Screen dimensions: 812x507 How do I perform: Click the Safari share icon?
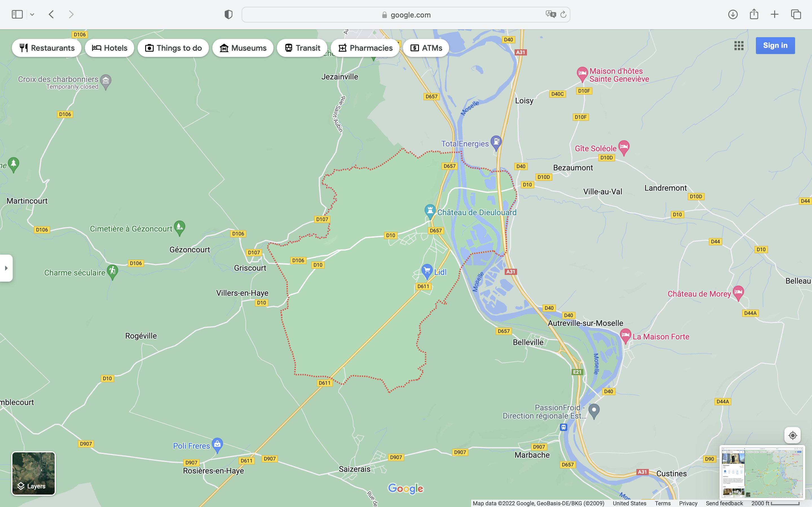tap(754, 14)
